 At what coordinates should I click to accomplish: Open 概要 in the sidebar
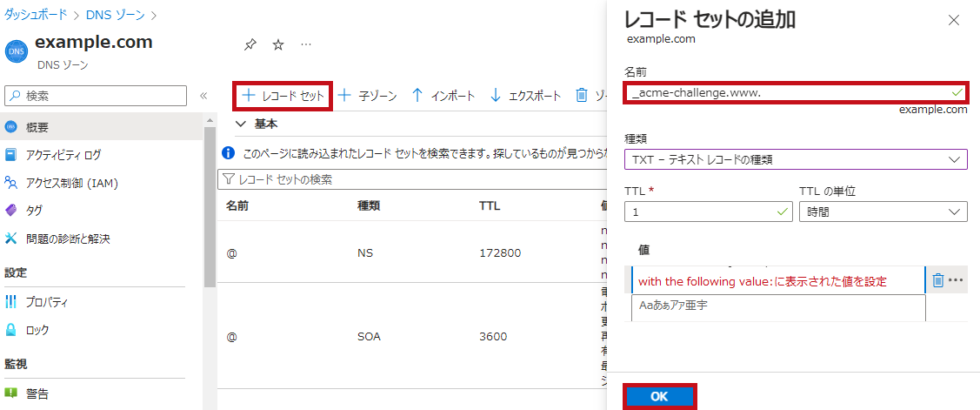coord(102,127)
